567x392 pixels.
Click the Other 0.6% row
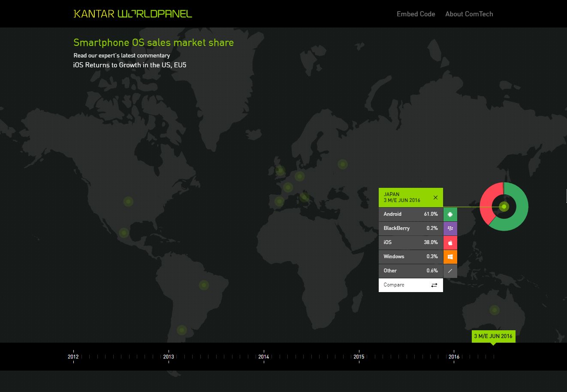[x=411, y=271]
